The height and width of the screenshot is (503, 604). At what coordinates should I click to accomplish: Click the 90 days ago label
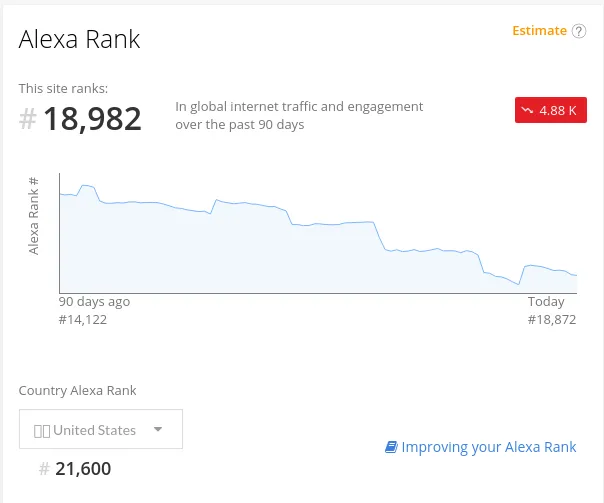click(x=94, y=302)
